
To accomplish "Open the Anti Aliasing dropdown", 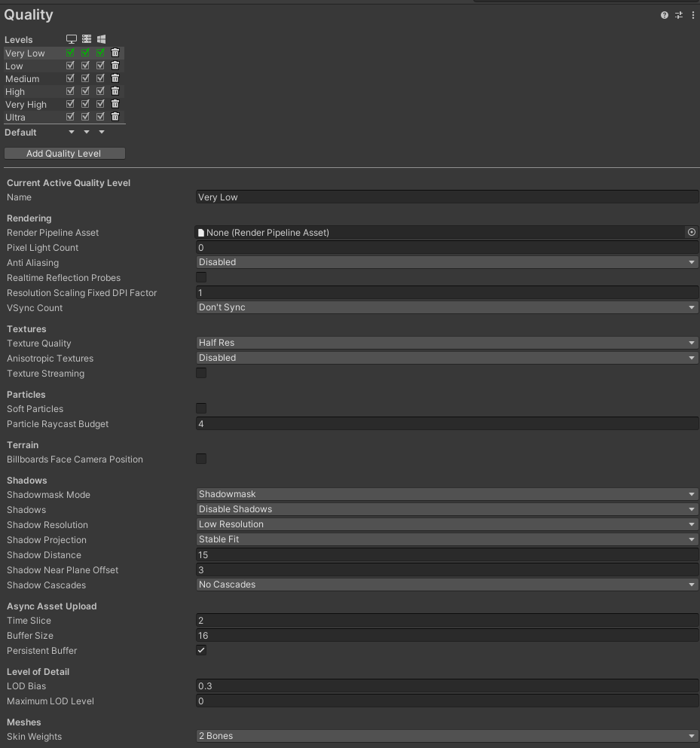I will click(x=446, y=261).
